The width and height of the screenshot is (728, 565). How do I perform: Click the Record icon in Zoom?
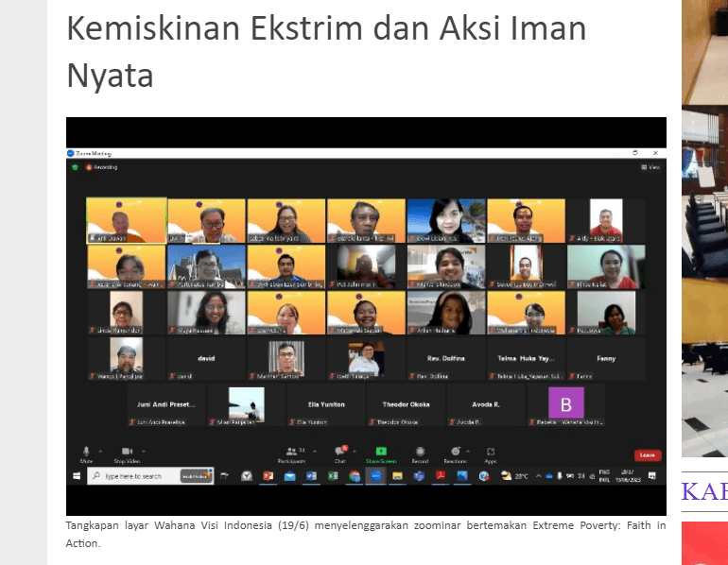coord(420,451)
